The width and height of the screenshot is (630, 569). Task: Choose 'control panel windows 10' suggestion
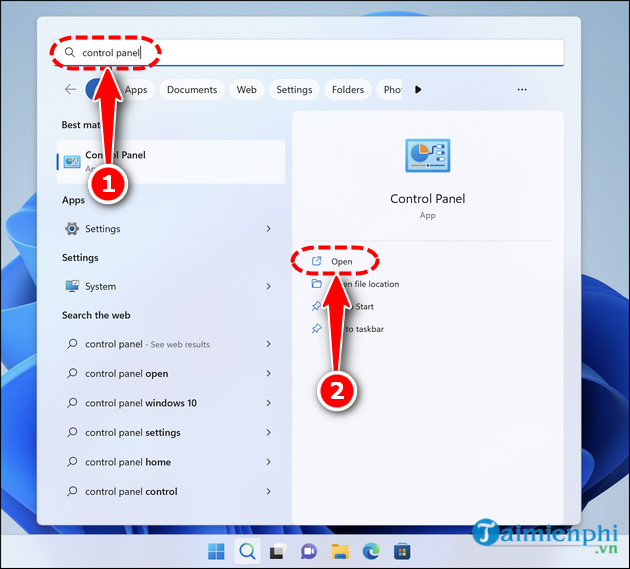point(141,403)
